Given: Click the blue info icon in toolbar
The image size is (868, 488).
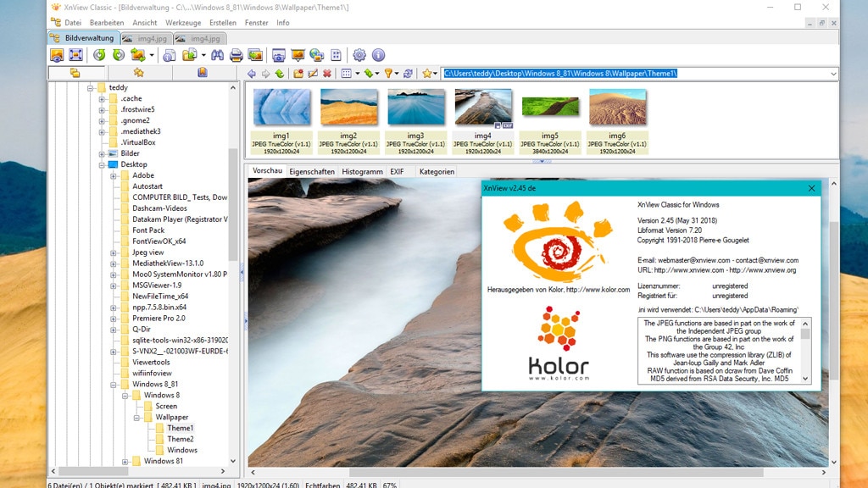Looking at the screenshot, I should click(x=377, y=55).
